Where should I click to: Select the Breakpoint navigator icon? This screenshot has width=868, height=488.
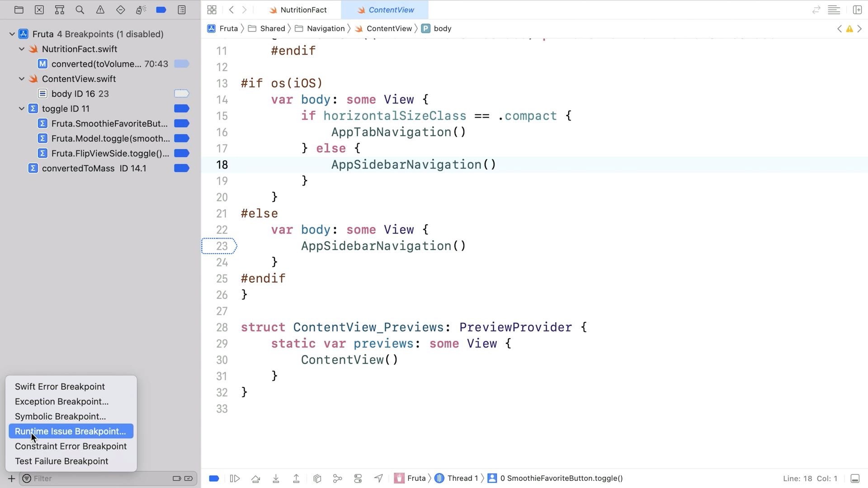tap(161, 10)
